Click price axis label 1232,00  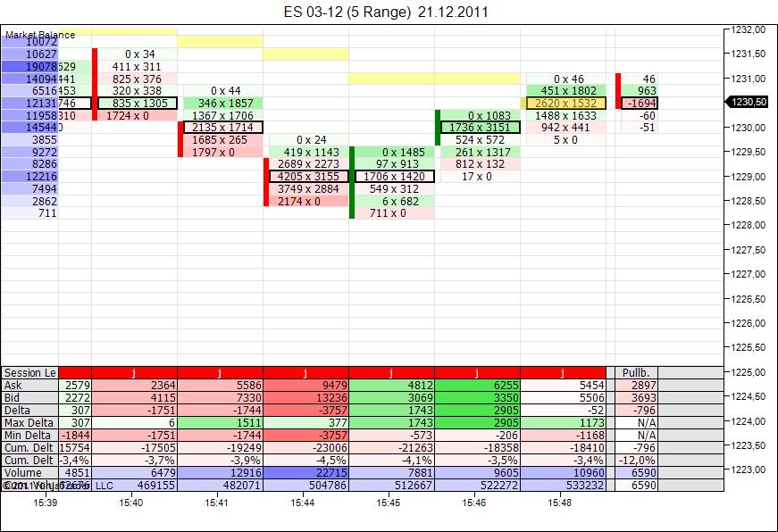749,29
